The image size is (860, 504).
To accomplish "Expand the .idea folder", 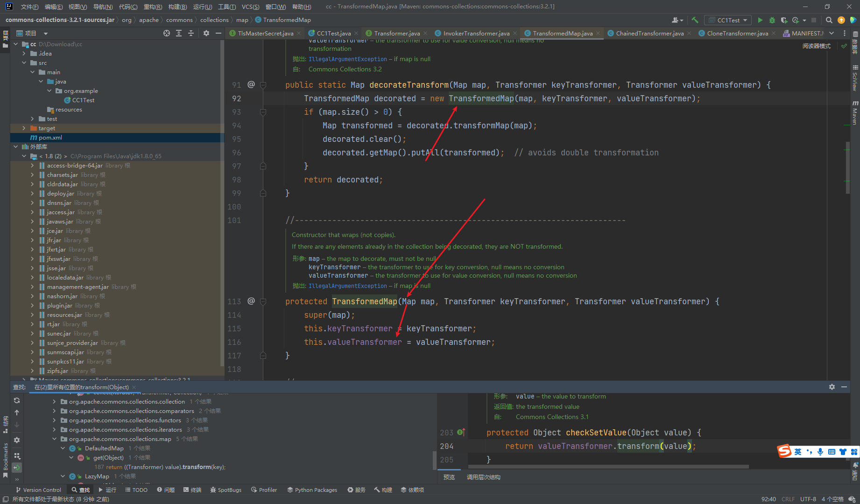I will [x=24, y=53].
